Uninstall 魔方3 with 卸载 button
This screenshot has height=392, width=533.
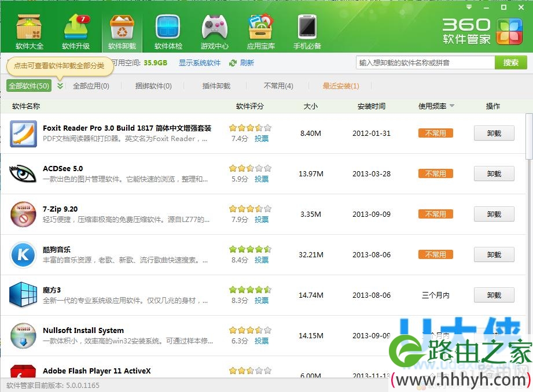coord(494,295)
